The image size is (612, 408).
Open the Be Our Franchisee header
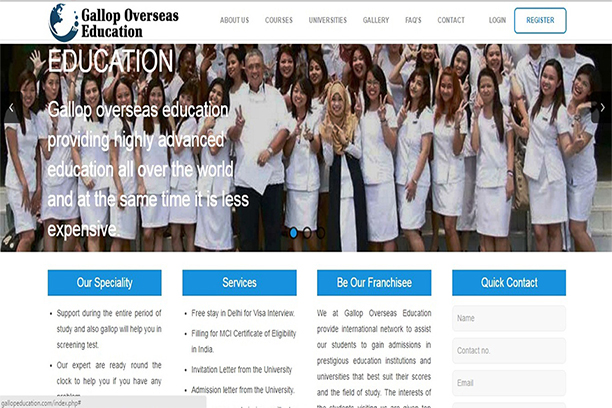click(x=374, y=283)
